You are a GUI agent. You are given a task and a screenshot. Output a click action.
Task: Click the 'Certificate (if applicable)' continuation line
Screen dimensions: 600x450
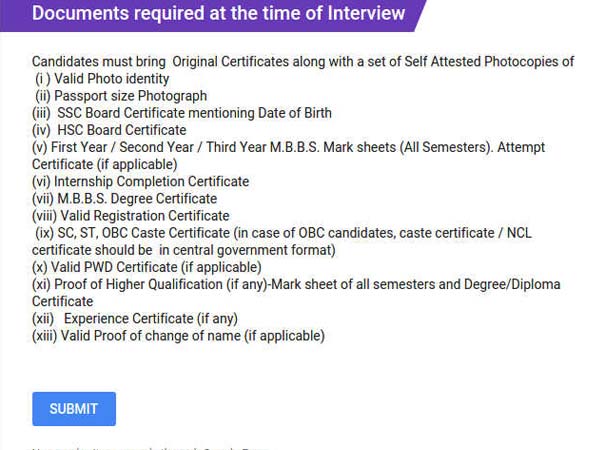104,165
